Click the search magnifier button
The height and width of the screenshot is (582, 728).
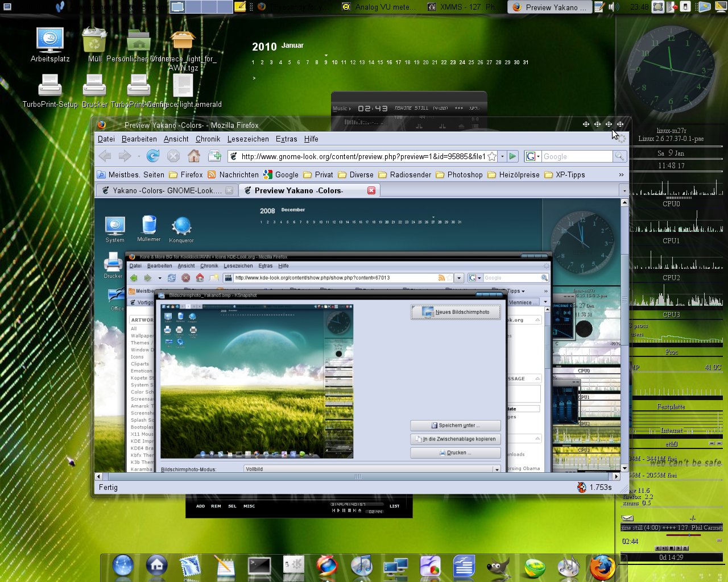click(620, 156)
